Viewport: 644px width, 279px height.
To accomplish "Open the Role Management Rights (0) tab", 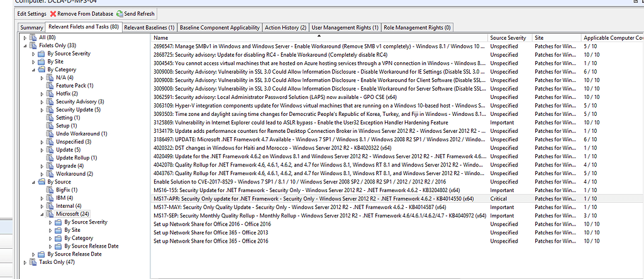I will point(417,28).
